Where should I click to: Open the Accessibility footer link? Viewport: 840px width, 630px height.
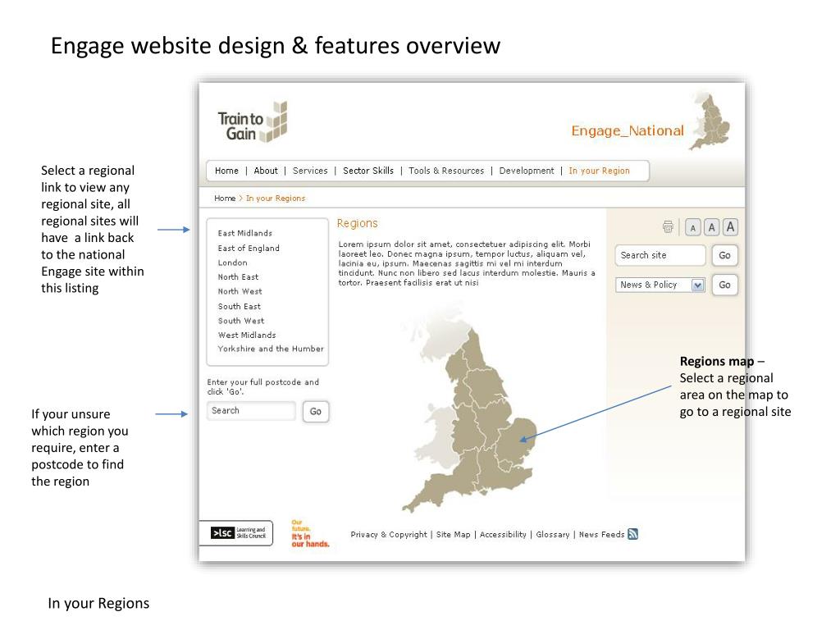(503, 535)
